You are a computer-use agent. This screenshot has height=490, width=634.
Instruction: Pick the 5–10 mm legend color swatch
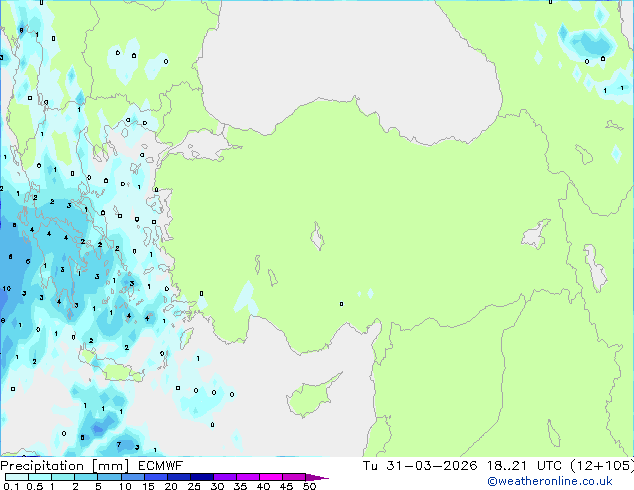pos(109,477)
